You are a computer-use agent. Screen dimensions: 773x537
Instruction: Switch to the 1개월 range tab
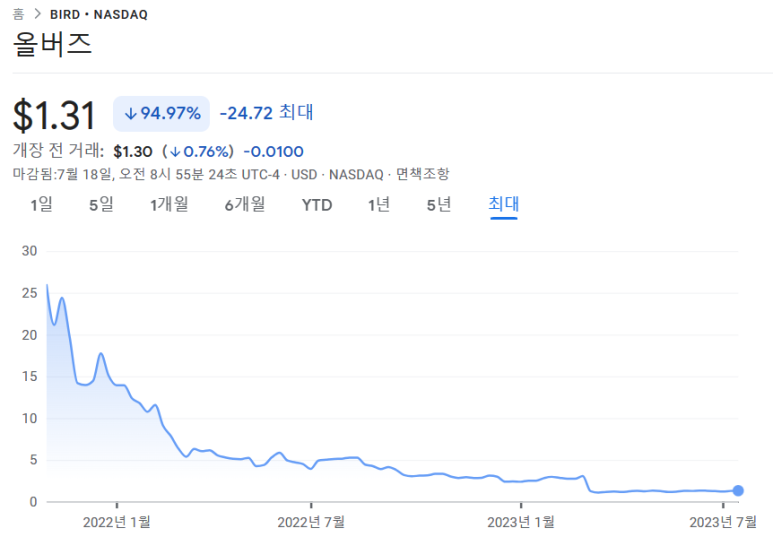tap(169, 204)
